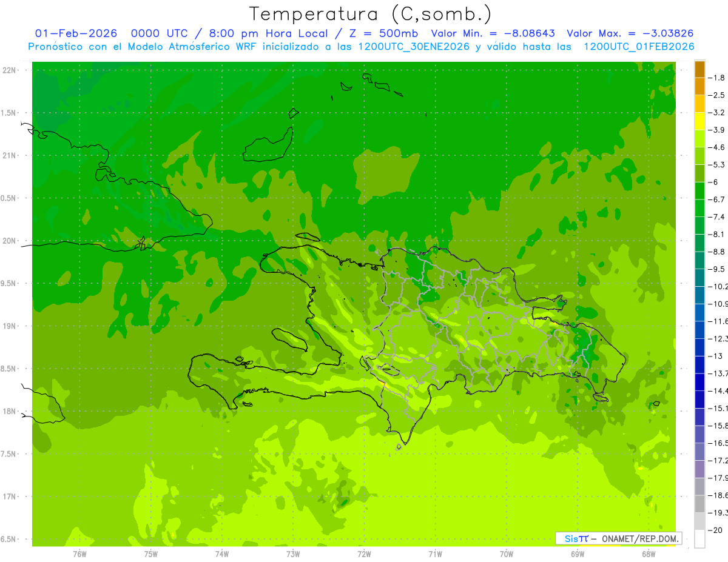
Task: Click the '-6' colorbar label
Action: click(714, 182)
